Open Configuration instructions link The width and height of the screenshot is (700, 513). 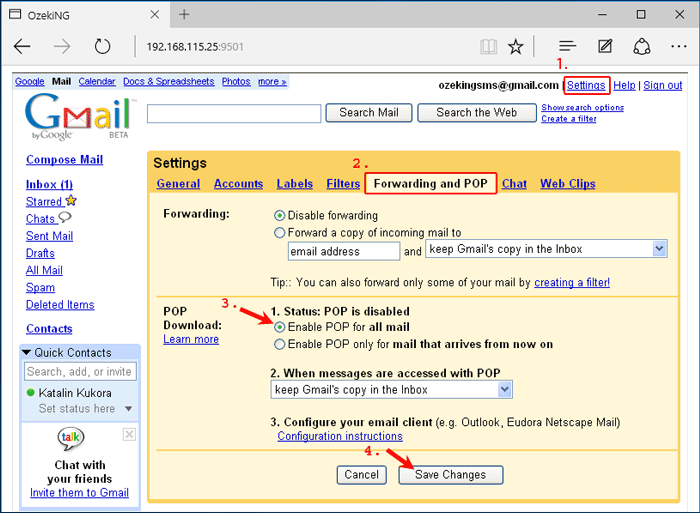pos(340,436)
